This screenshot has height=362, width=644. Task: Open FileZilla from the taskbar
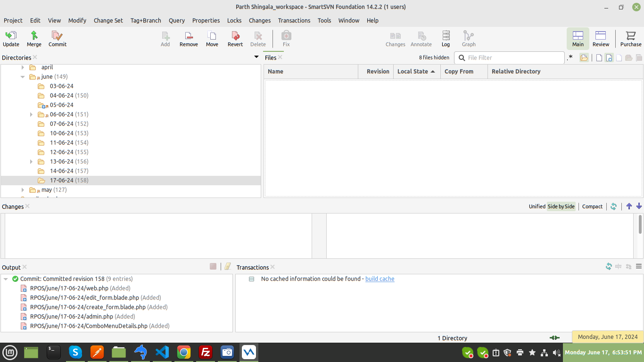[x=205, y=352]
